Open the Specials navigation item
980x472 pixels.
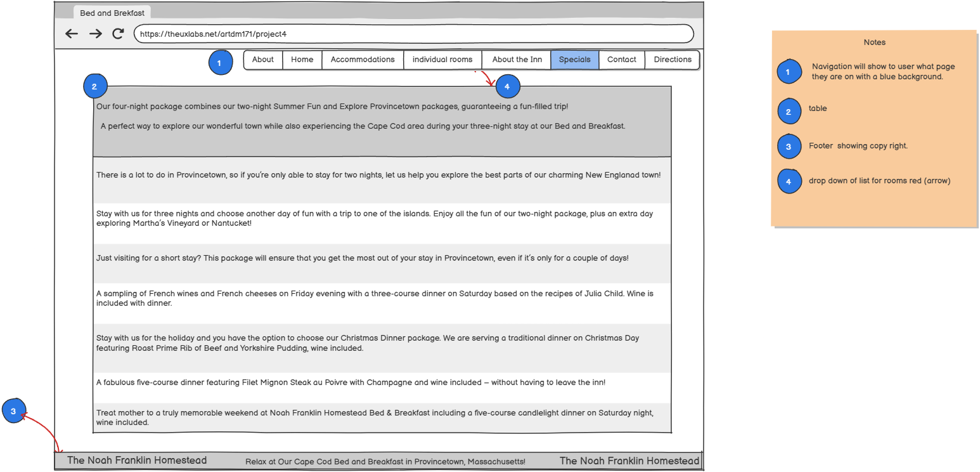(x=574, y=60)
